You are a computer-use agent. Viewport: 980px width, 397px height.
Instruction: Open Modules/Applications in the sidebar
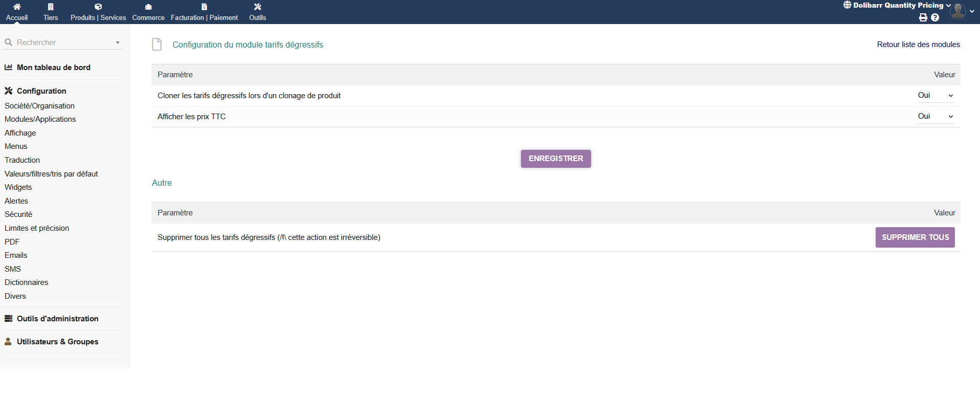[x=40, y=119]
